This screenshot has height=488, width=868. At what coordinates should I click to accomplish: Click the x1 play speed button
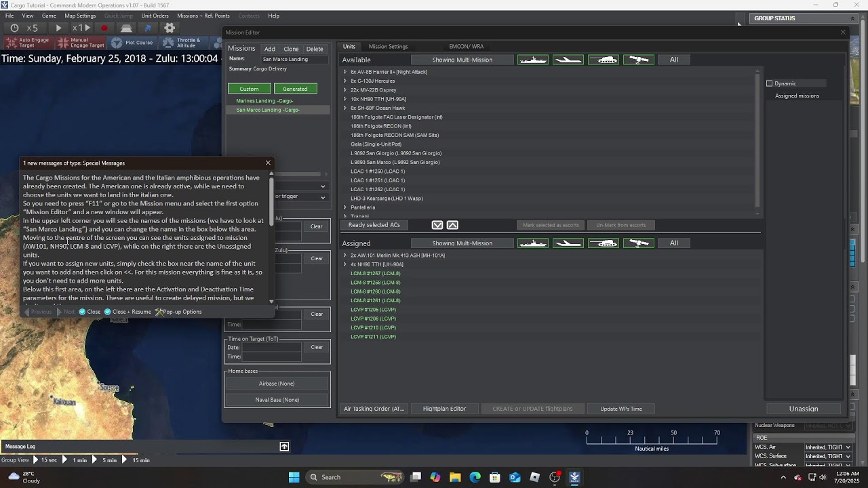pyautogui.click(x=81, y=28)
